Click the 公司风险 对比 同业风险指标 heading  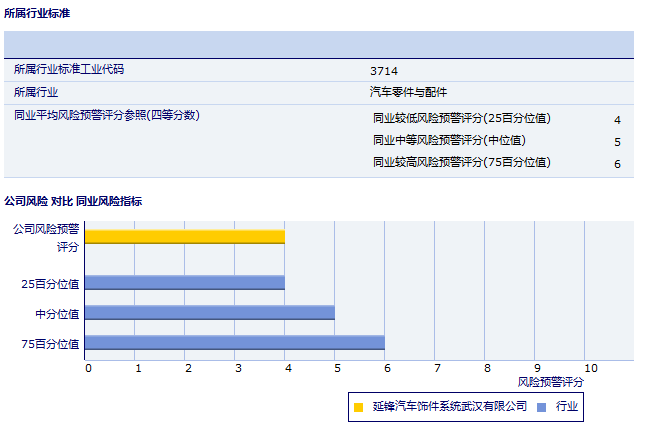[x=73, y=201]
